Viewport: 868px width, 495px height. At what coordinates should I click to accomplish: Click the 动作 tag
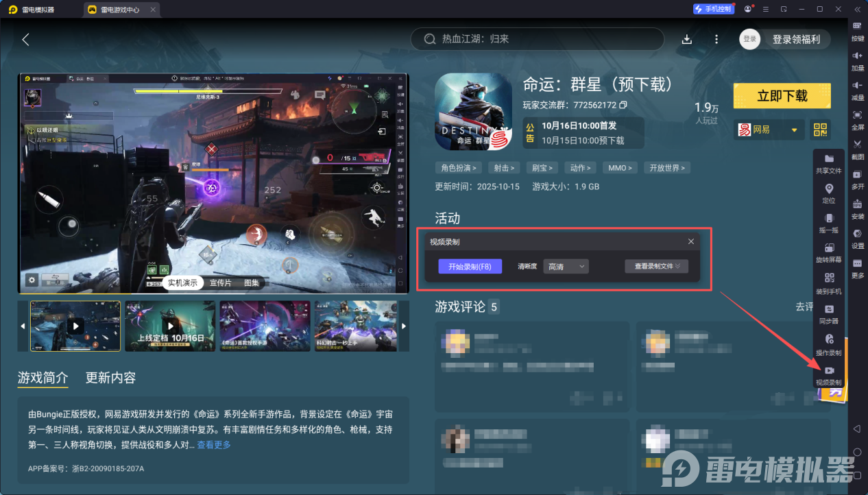pyautogui.click(x=581, y=167)
